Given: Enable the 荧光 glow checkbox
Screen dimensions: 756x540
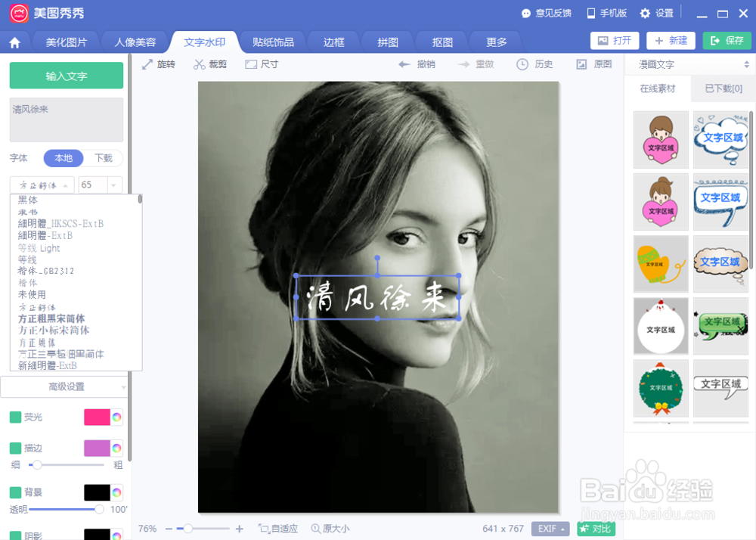Looking at the screenshot, I should click(x=16, y=417).
